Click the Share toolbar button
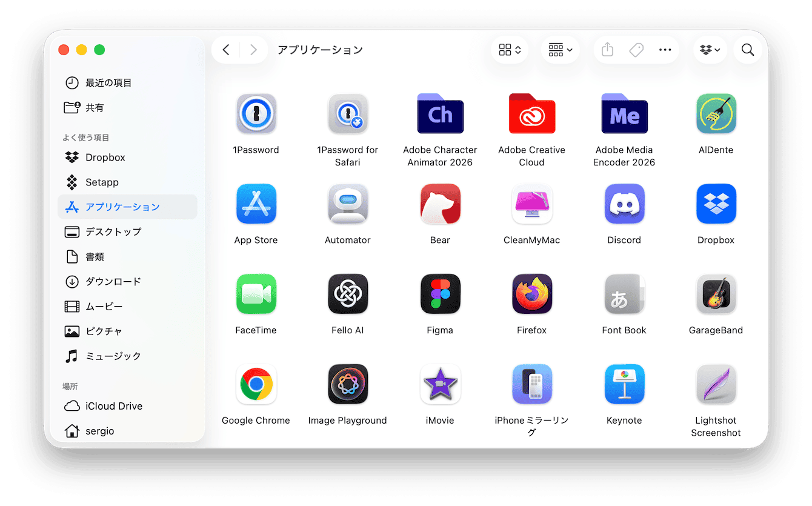The width and height of the screenshot is (812, 506). (x=607, y=50)
